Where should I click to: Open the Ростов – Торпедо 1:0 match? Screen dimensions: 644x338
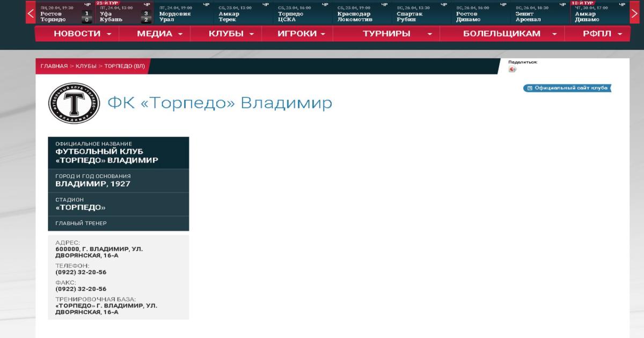[65, 13]
